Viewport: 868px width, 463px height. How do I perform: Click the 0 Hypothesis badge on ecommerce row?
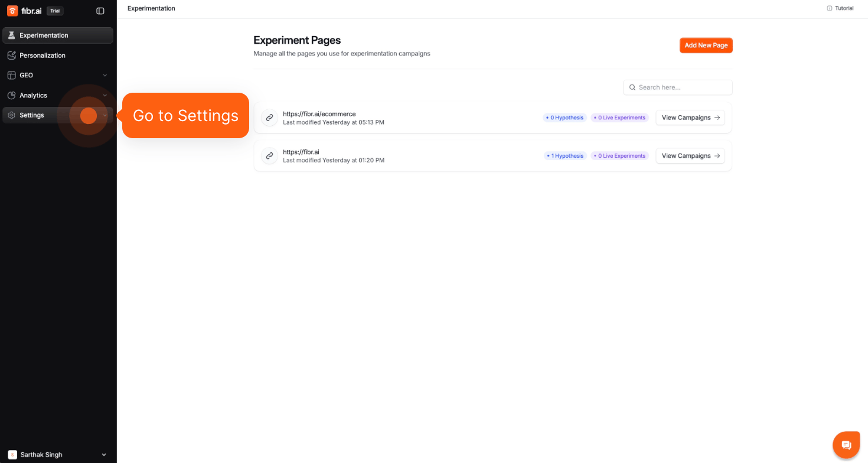pyautogui.click(x=565, y=118)
